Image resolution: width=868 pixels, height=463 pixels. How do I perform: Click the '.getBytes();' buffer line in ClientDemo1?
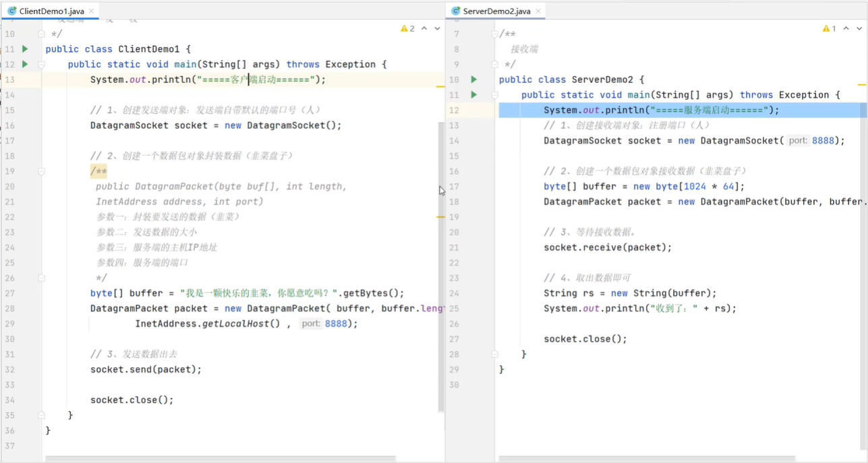coord(247,293)
